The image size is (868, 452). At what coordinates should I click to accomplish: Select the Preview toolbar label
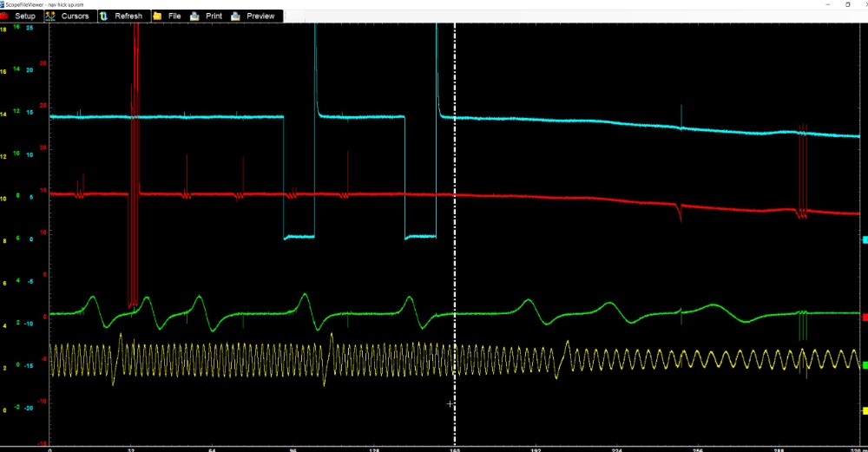260,16
